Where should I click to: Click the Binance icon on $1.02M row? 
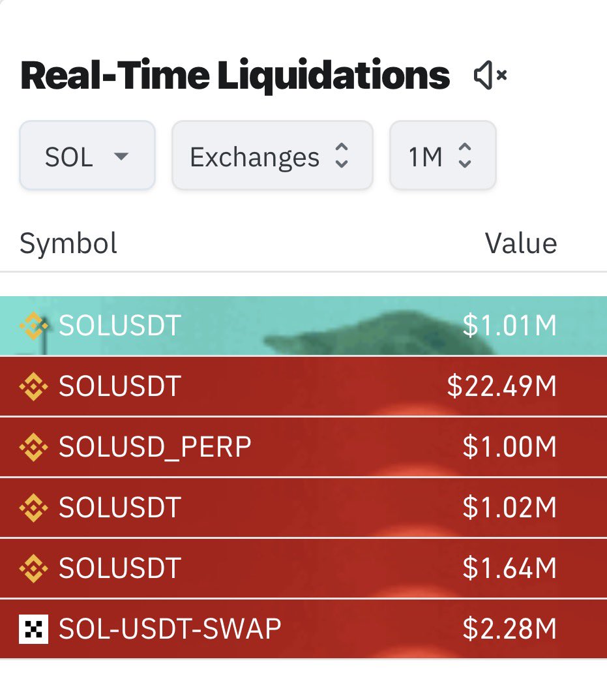coord(33,508)
